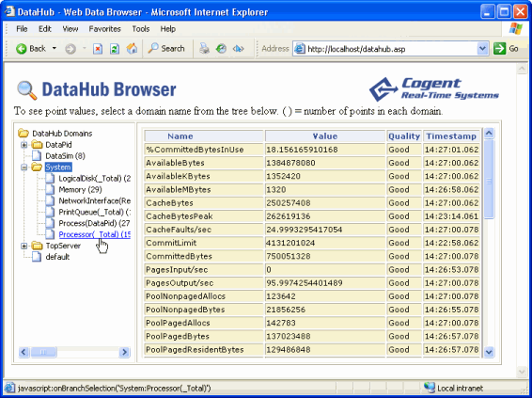Open the File menu
The height and width of the screenshot is (398, 532).
point(22,29)
